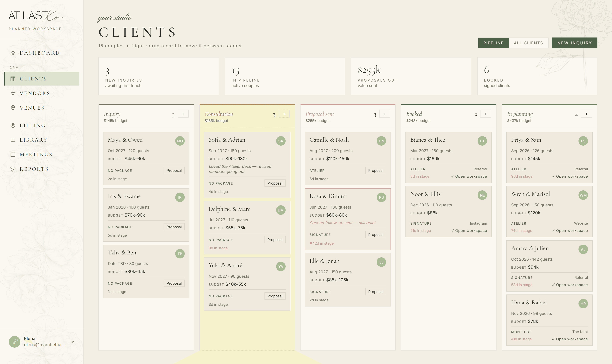This screenshot has width=612, height=364.
Task: Add a card to Booked column
Action: [486, 114]
